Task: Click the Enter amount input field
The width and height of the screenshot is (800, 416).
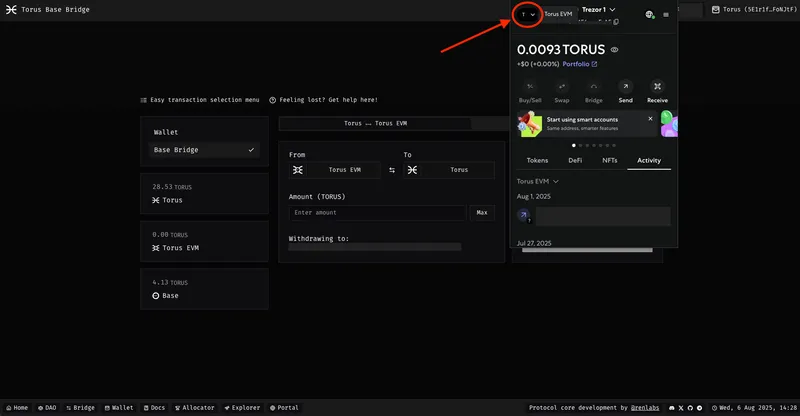Action: 377,213
